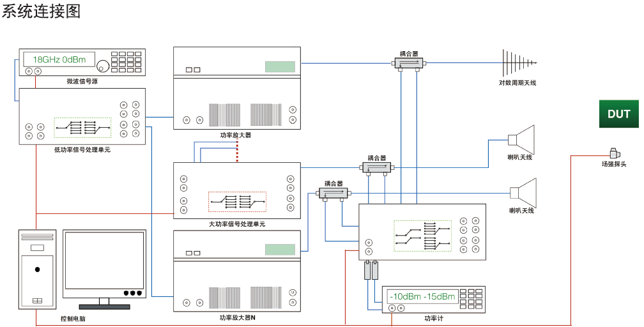
Task: Click the green DUT box
Action: [x=618, y=114]
